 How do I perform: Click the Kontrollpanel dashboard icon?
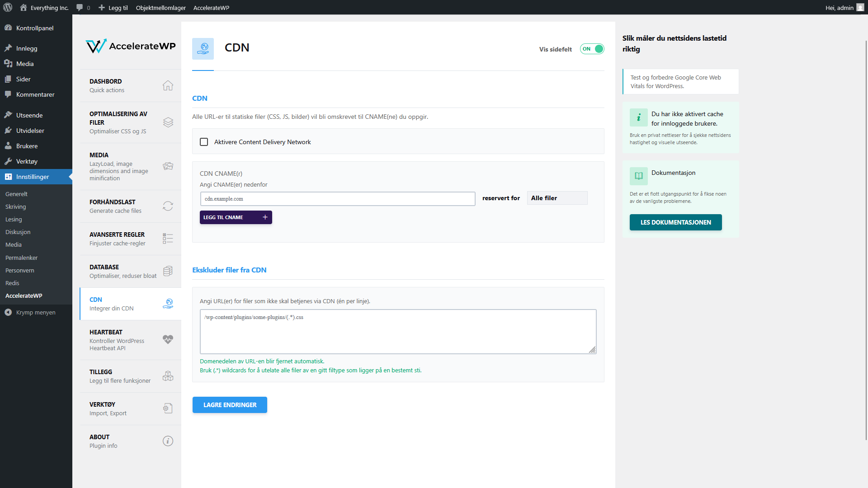[8, 28]
